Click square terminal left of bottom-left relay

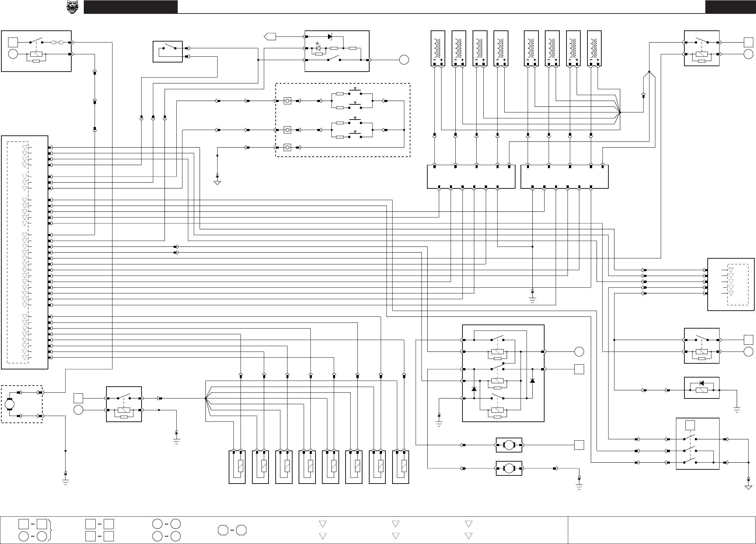[x=78, y=398]
